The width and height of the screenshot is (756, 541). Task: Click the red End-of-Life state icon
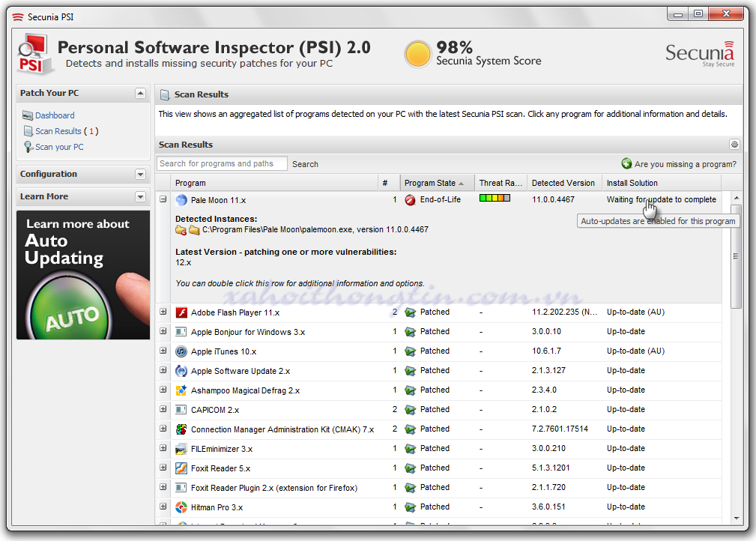pyautogui.click(x=411, y=200)
